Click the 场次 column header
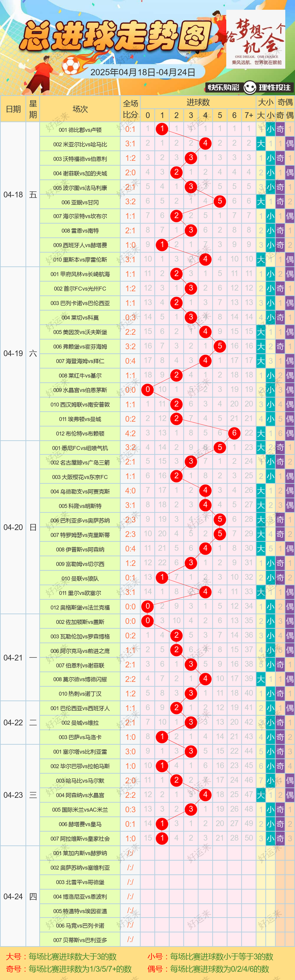 [80, 109]
